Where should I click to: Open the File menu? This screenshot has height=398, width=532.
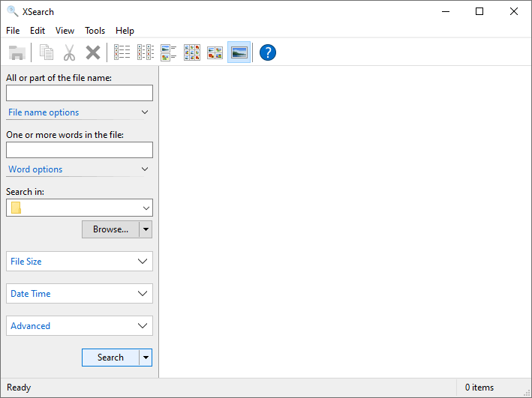(x=13, y=31)
